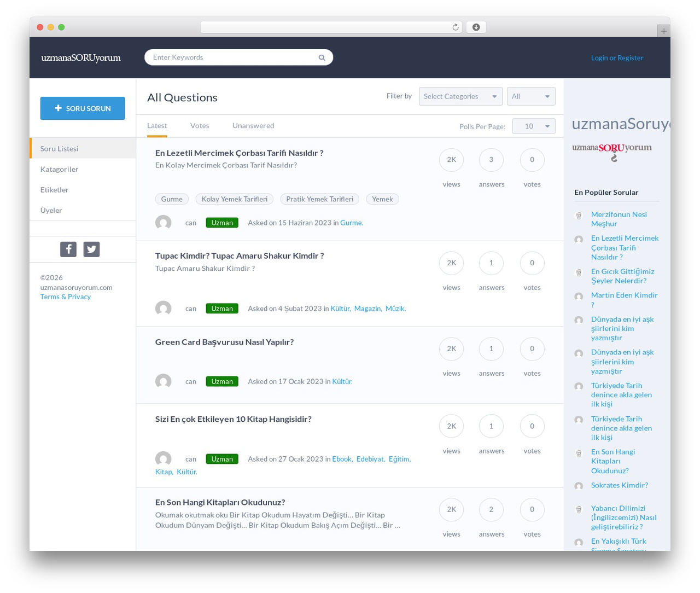The height and width of the screenshot is (593, 700).
Task: Click the SORU SORUN button
Action: pos(83,108)
